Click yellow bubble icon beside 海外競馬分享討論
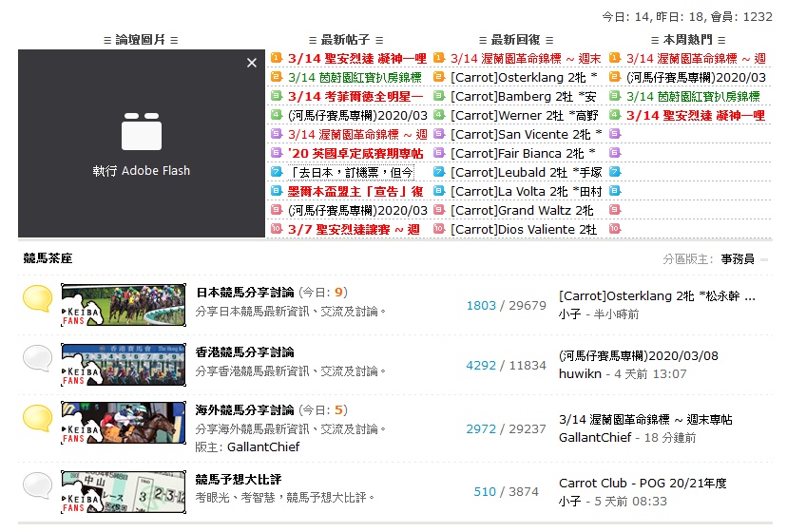The image size is (787, 532). point(38,419)
